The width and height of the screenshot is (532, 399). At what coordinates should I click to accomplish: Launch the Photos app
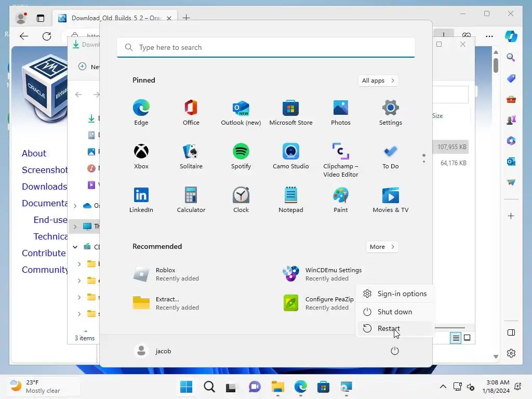coord(341,113)
